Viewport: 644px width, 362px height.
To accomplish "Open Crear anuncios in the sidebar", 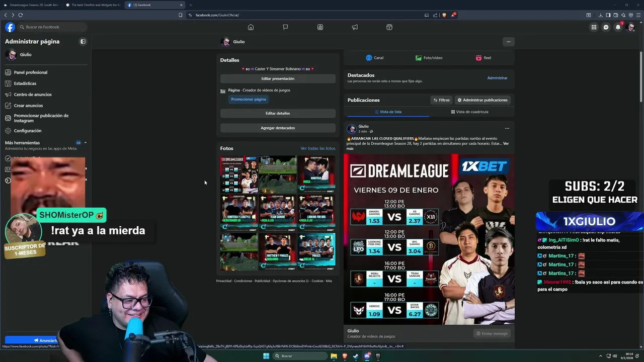I will pos(45,106).
